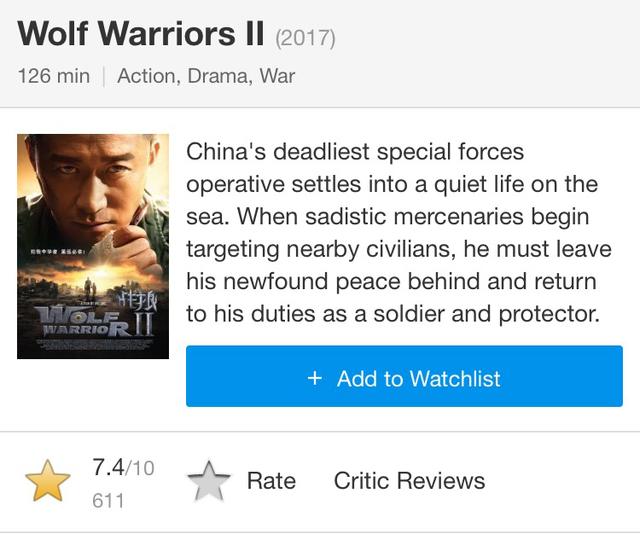Open the 611 ratings count
The width and height of the screenshot is (640, 534).
[x=108, y=501]
